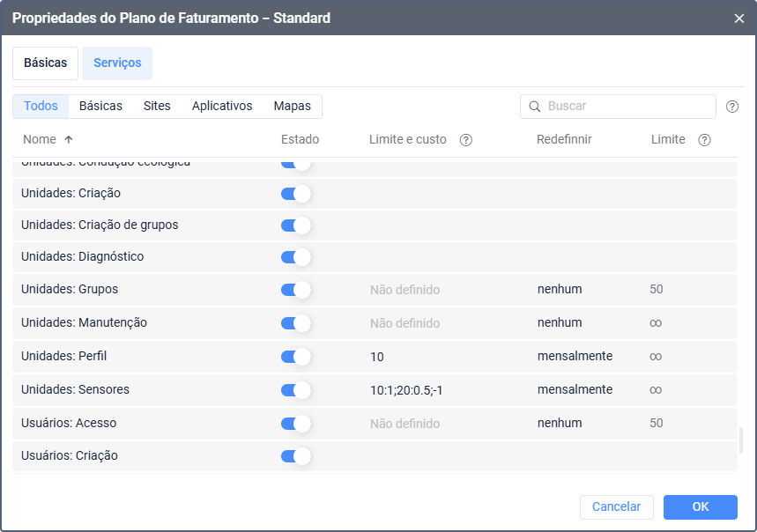The width and height of the screenshot is (757, 532).
Task: Open Redefinir dropdown for Unidades: Perfil
Action: (x=575, y=357)
